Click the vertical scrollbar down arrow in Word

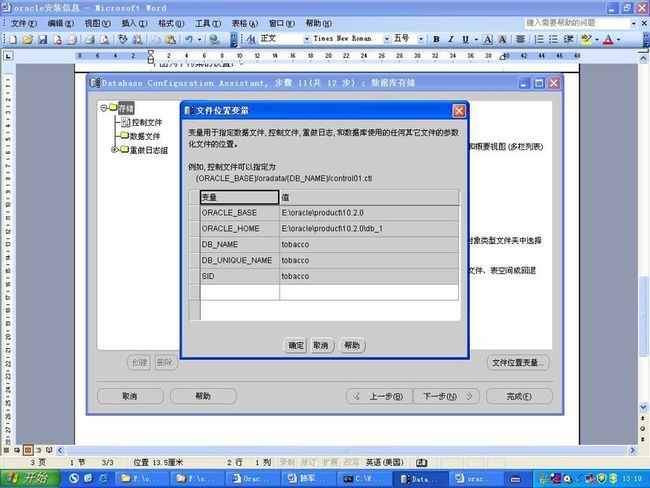(x=643, y=407)
